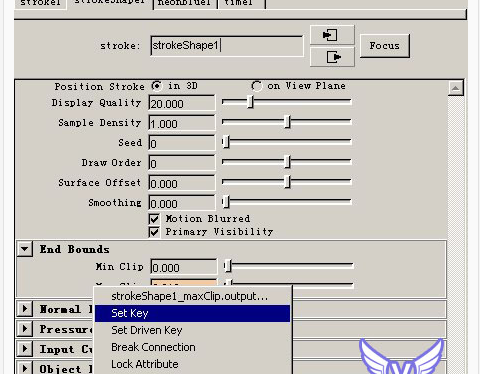Expand the Pressure section arrow
The width and height of the screenshot is (480, 374).
click(x=25, y=329)
